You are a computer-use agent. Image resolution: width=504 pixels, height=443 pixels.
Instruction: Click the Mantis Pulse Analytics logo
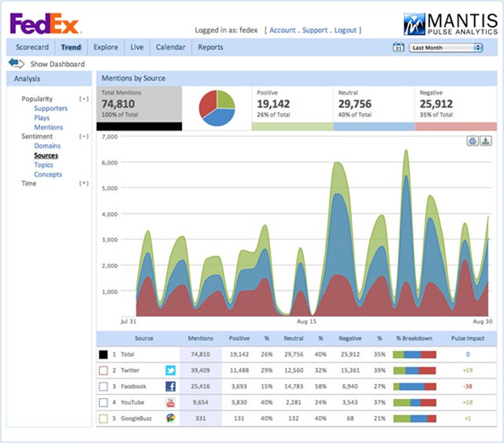(x=450, y=24)
